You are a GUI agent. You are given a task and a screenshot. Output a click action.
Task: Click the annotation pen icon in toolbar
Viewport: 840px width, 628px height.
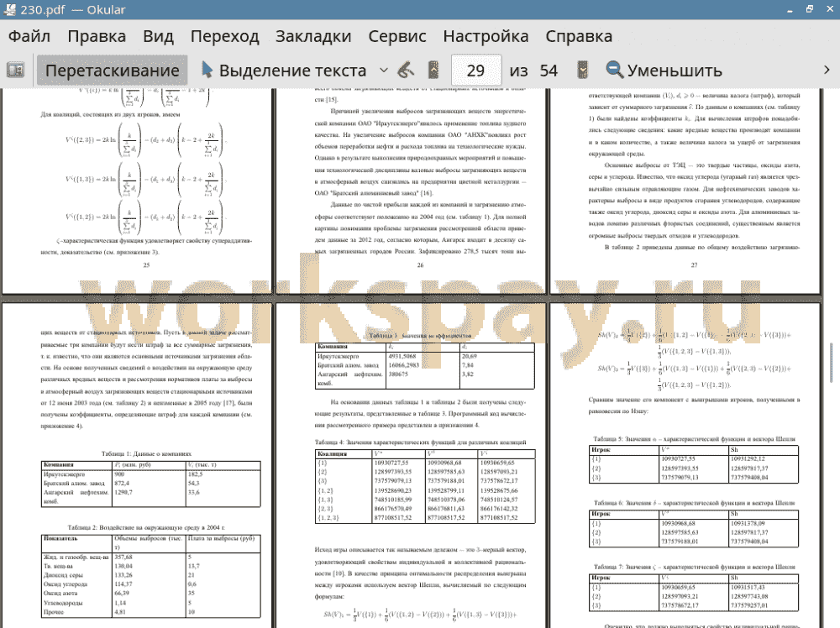pos(406,71)
